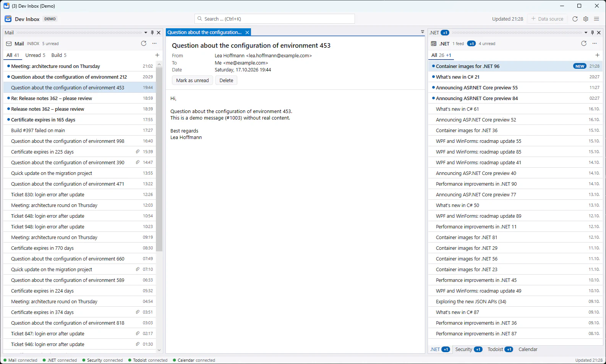Open the Todoist bottom tab
This screenshot has width=606, height=364.
pyautogui.click(x=500, y=349)
